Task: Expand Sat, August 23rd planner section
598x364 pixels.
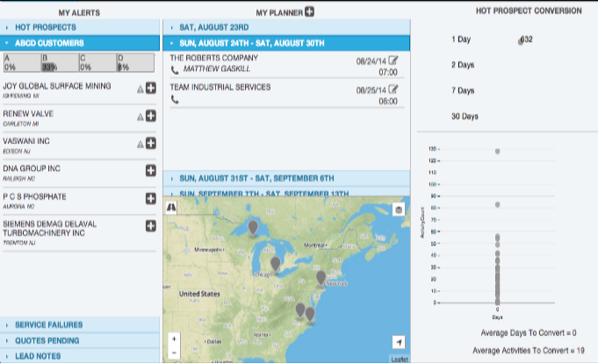Action: point(286,27)
